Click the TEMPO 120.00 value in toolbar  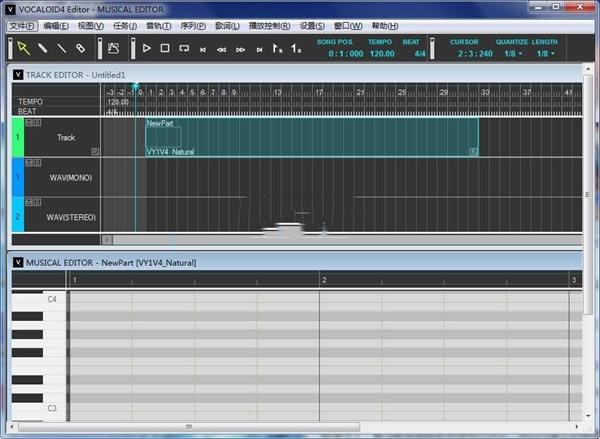coord(382,54)
